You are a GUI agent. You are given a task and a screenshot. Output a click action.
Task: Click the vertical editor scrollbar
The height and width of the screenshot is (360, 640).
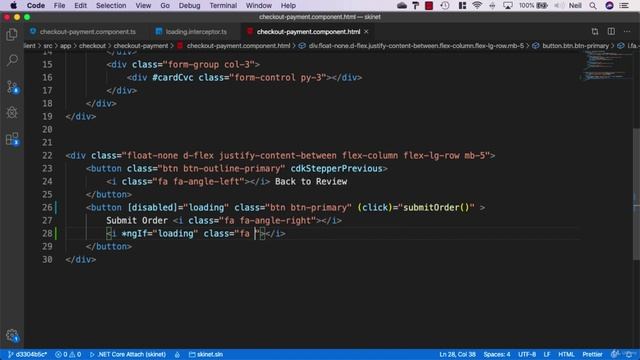pyautogui.click(x=636, y=194)
